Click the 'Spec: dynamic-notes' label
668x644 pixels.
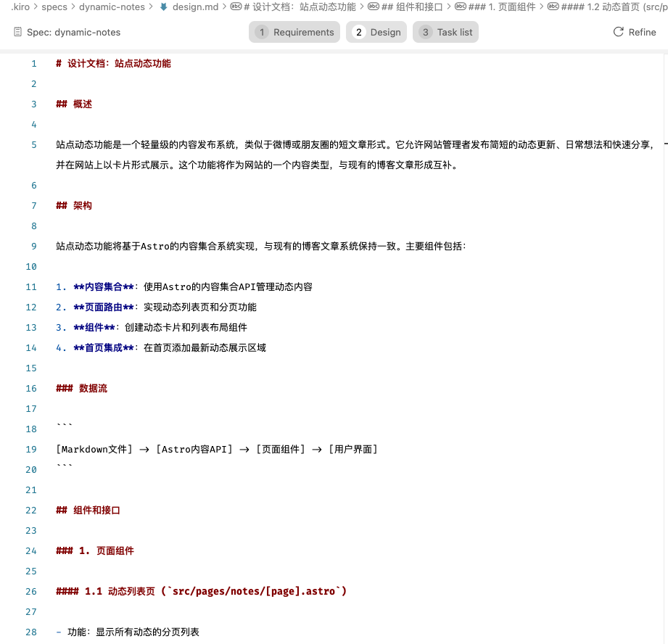tap(73, 33)
